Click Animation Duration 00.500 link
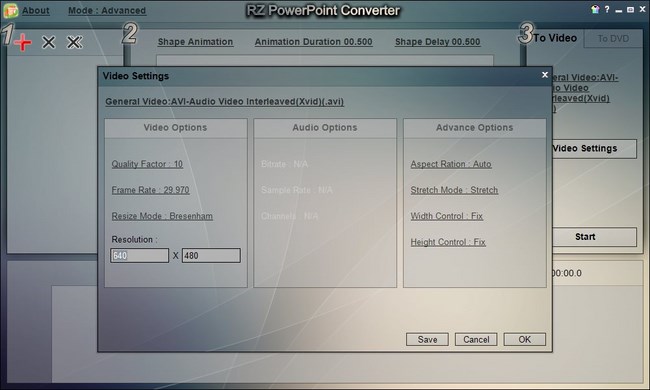 pyautogui.click(x=313, y=42)
